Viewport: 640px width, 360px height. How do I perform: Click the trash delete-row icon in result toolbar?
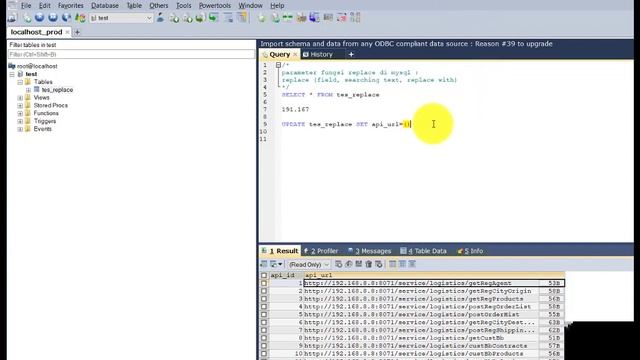tap(369, 264)
